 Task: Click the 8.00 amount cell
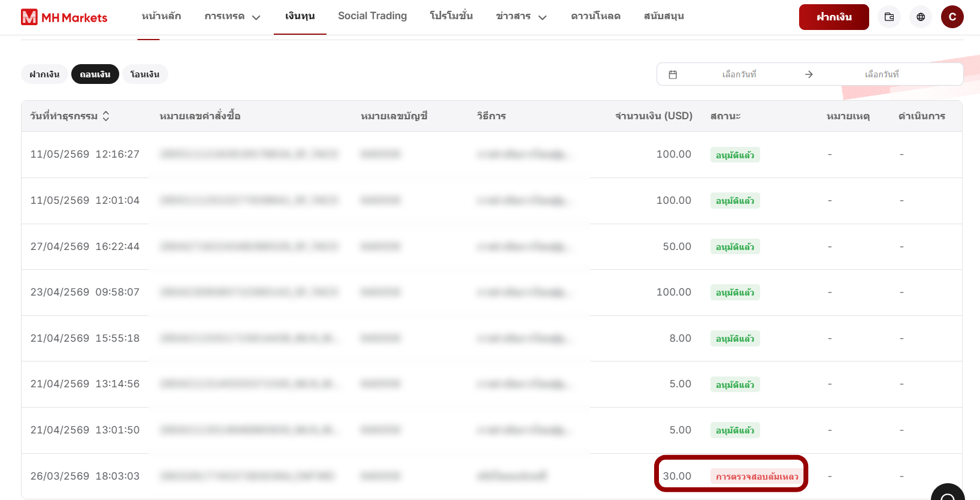coord(680,338)
